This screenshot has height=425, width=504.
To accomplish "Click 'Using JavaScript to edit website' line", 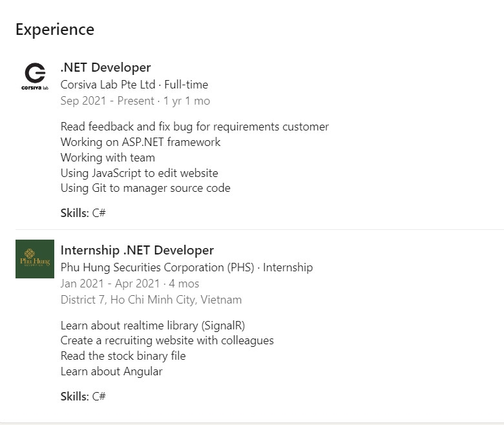I will 140,173.
